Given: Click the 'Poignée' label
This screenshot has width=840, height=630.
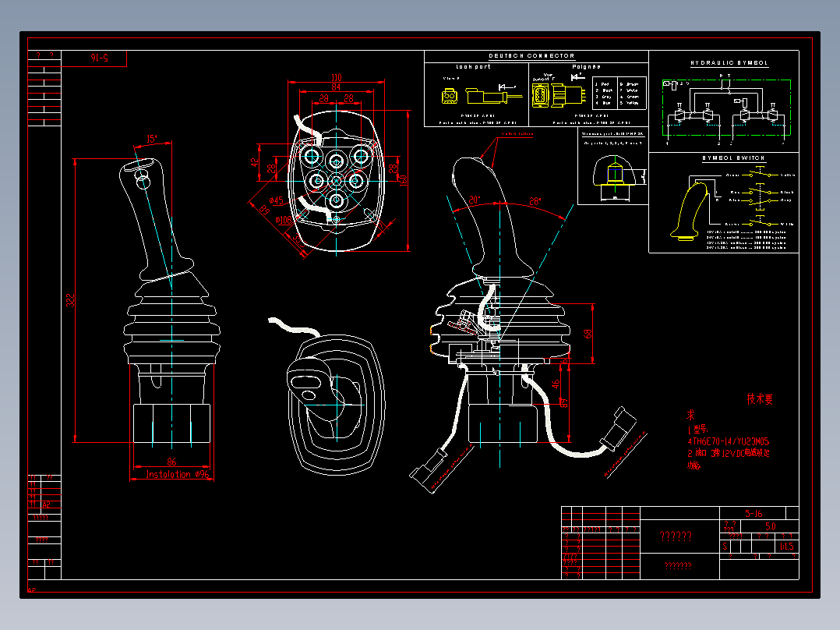Looking at the screenshot, I should 586,67.
